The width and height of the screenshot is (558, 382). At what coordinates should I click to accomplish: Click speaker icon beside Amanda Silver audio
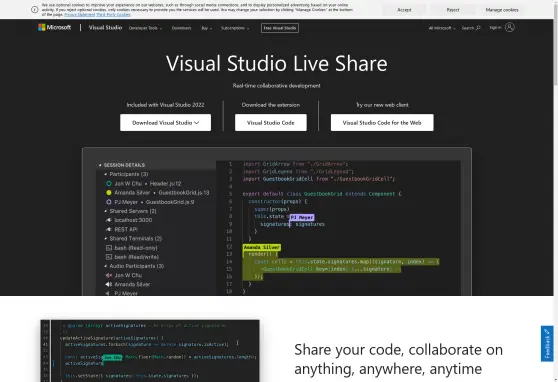pos(109,284)
